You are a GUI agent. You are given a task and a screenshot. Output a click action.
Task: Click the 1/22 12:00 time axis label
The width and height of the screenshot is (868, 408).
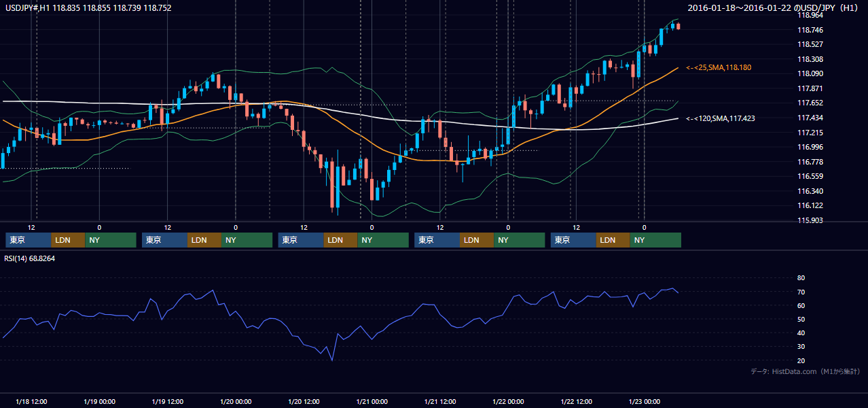[x=577, y=401]
